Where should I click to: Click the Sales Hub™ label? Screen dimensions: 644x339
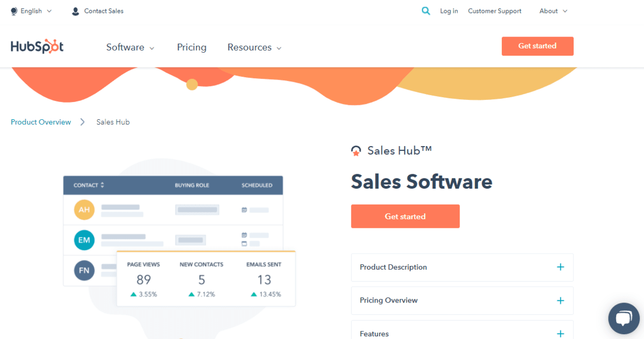point(400,151)
